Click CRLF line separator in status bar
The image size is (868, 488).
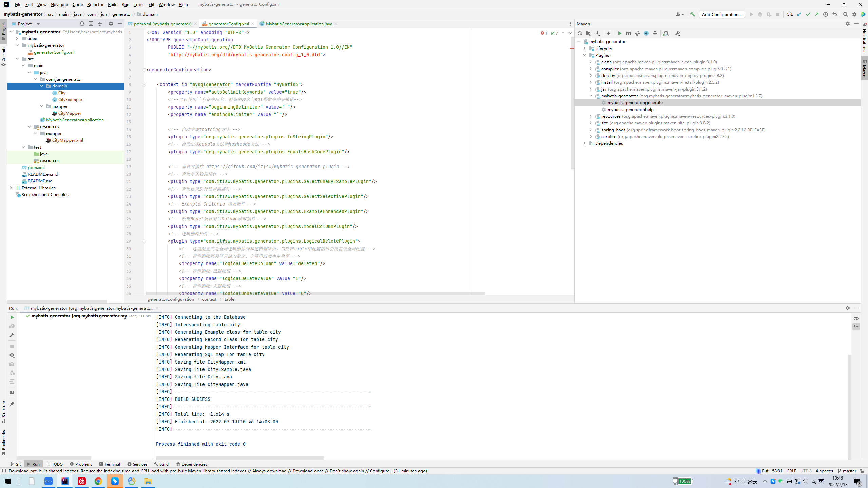(x=791, y=471)
